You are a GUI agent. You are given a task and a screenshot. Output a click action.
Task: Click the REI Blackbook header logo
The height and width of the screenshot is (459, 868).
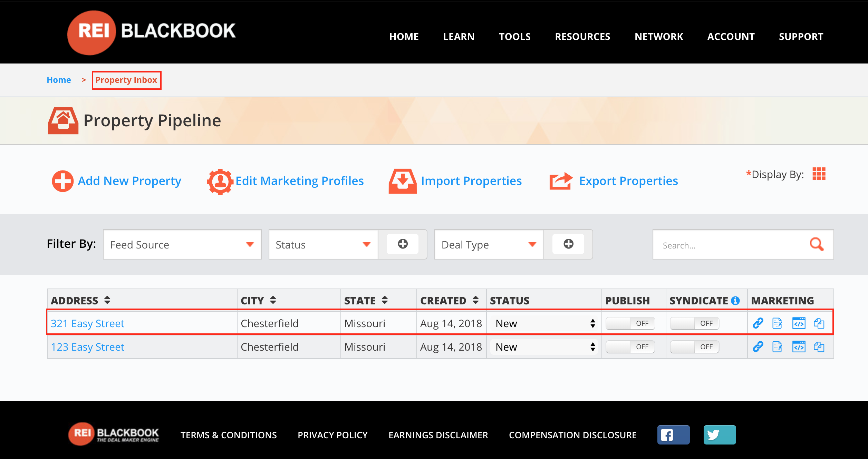[x=151, y=32]
